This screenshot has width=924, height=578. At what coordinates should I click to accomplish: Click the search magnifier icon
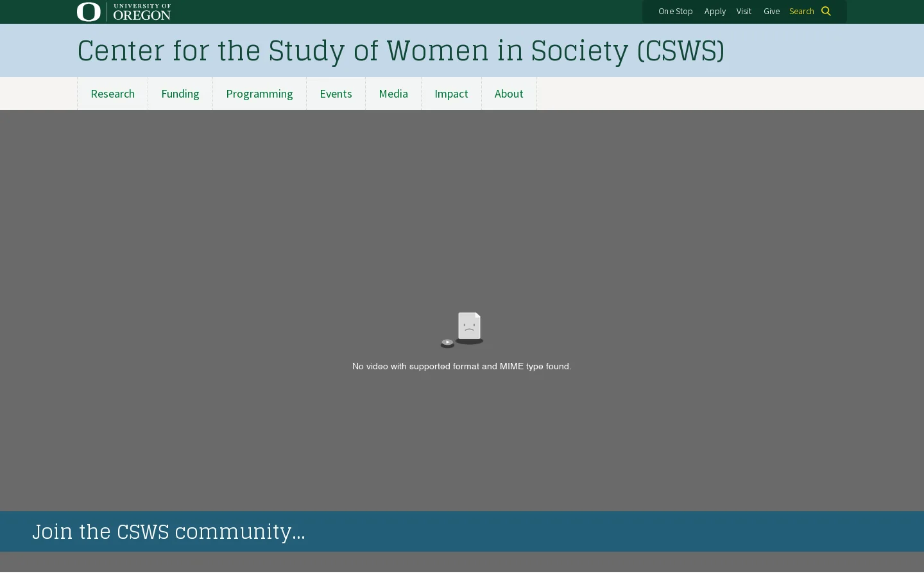click(826, 11)
